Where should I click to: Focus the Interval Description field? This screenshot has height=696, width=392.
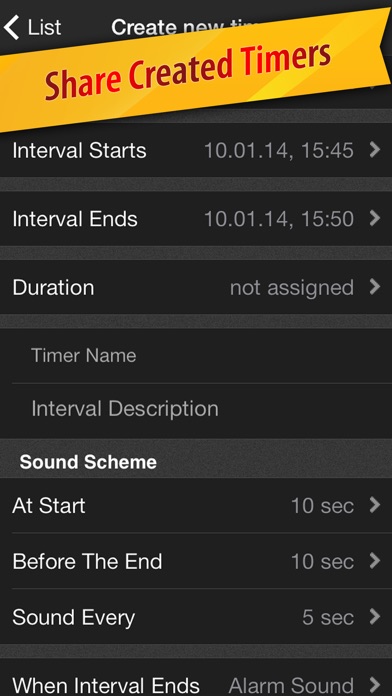(x=196, y=410)
